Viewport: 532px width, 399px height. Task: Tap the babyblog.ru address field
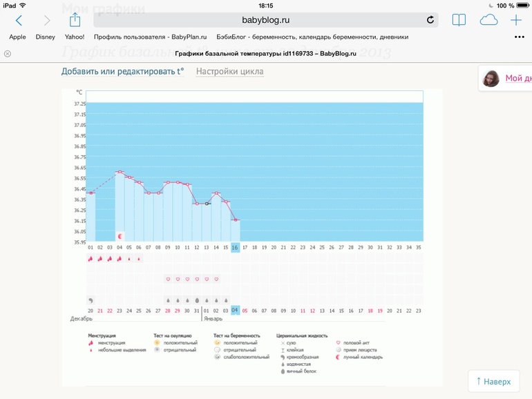coord(266,19)
